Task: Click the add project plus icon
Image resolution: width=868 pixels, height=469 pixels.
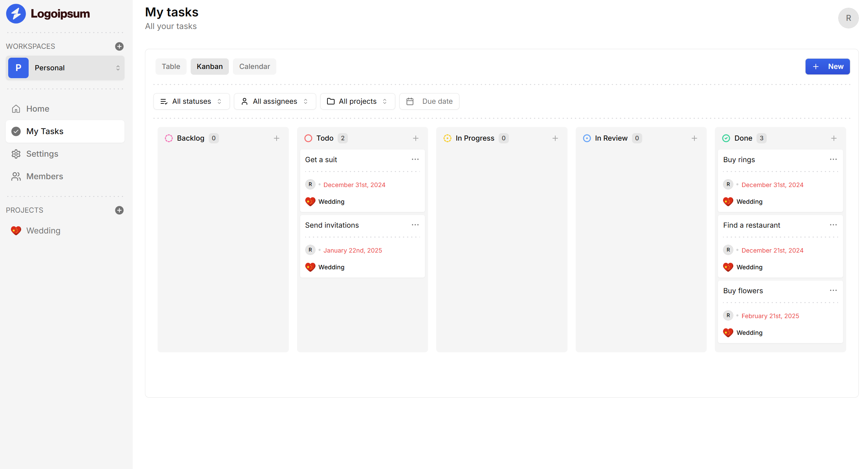Action: (119, 210)
